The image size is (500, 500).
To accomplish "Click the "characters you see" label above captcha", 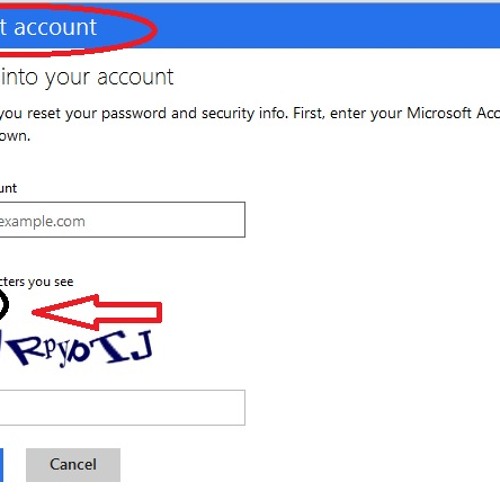I will click(37, 282).
